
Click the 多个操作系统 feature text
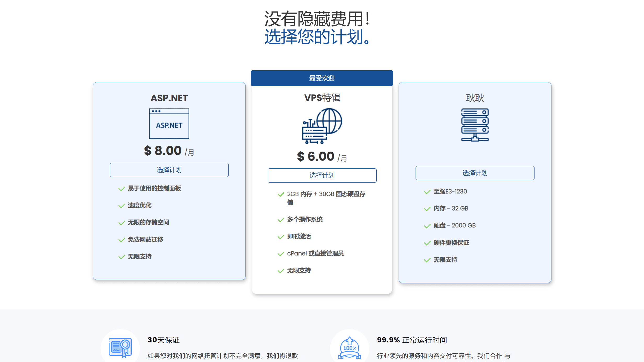click(305, 219)
